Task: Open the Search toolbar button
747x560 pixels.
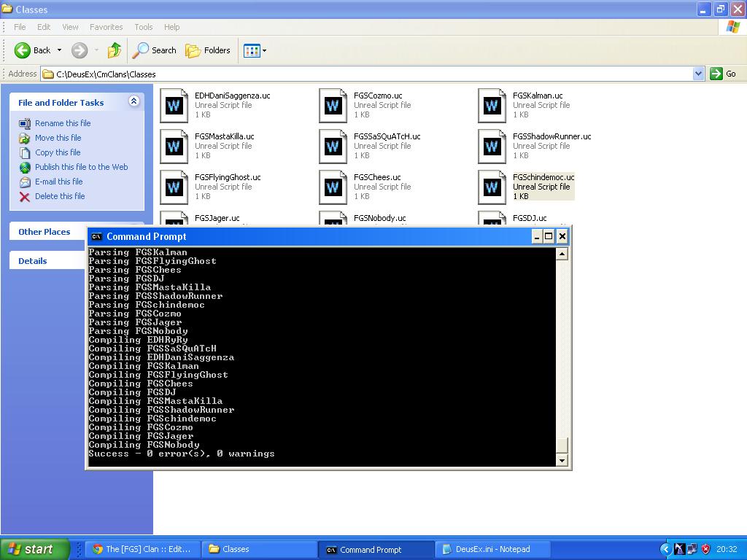Action: pyautogui.click(x=154, y=50)
